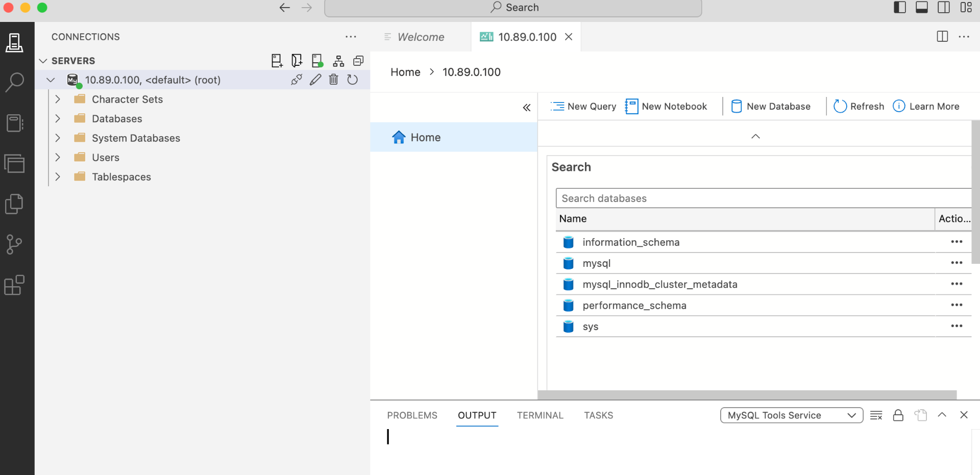
Task: Open actions menu for information_schema row
Action: (957, 242)
